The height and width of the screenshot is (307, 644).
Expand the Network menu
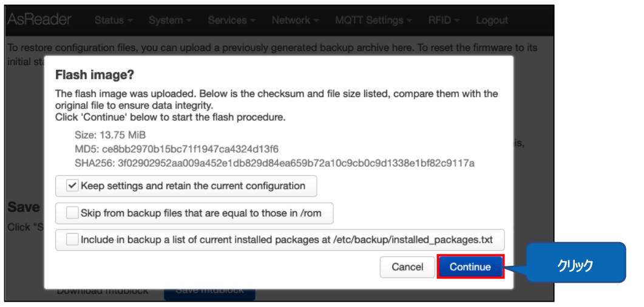[295, 20]
